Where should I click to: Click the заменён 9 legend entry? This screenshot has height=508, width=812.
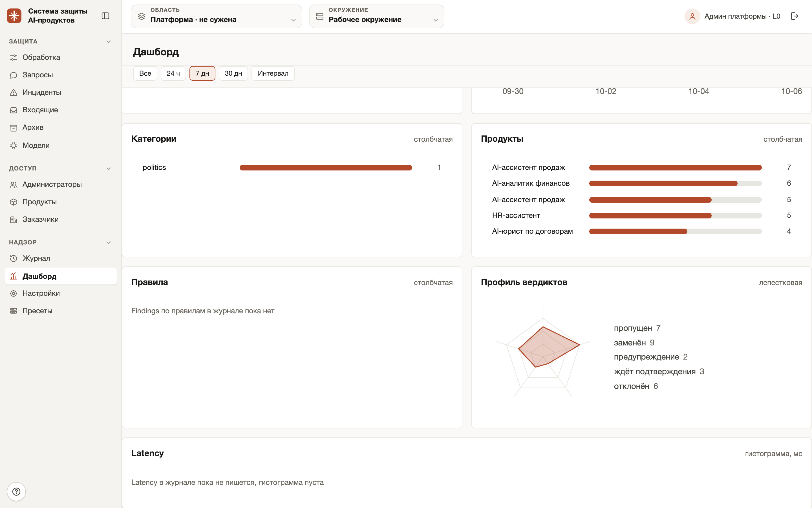point(634,342)
